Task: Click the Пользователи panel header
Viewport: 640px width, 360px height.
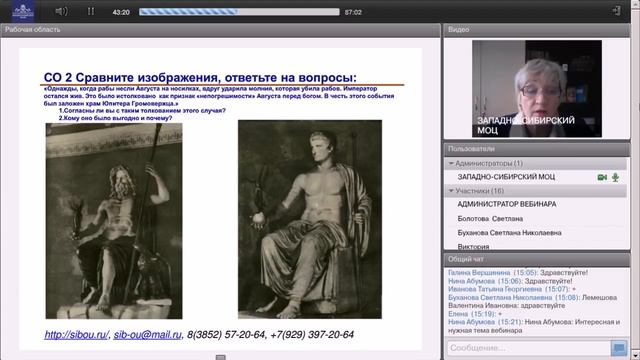Action: coord(537,149)
